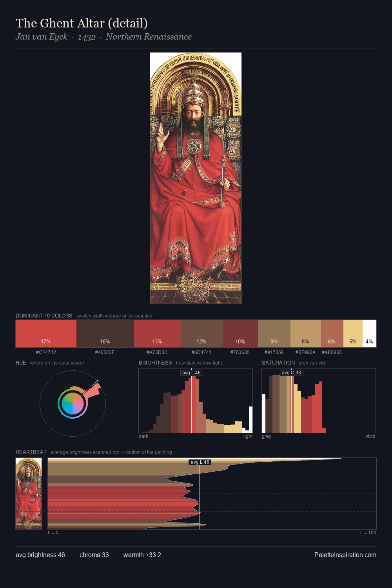Click the '#AE6955' hex code label
Image resolution: width=392 pixels, height=588 pixels.
(x=332, y=352)
